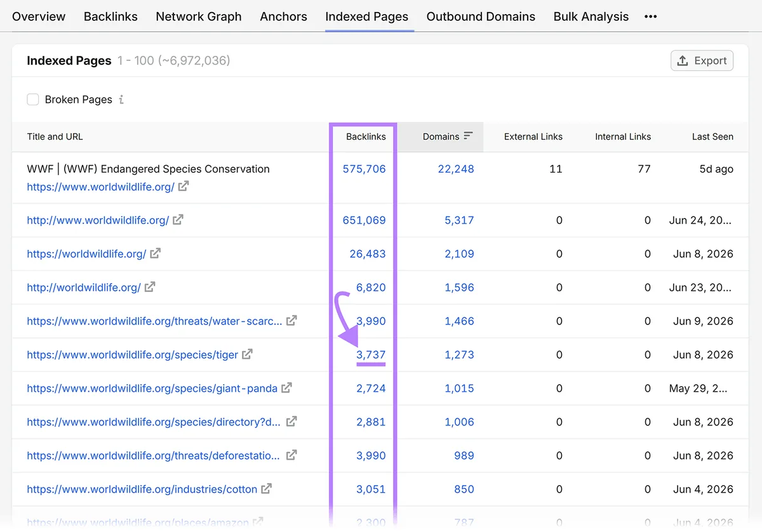Screen dimensions: 762x532
Task: Click the 5d ago last seen value
Action: [x=716, y=169]
